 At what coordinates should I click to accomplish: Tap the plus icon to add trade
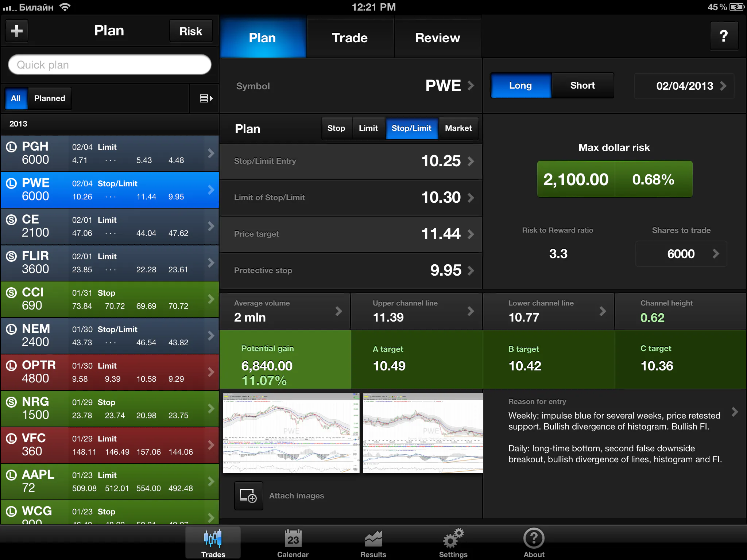tap(17, 31)
